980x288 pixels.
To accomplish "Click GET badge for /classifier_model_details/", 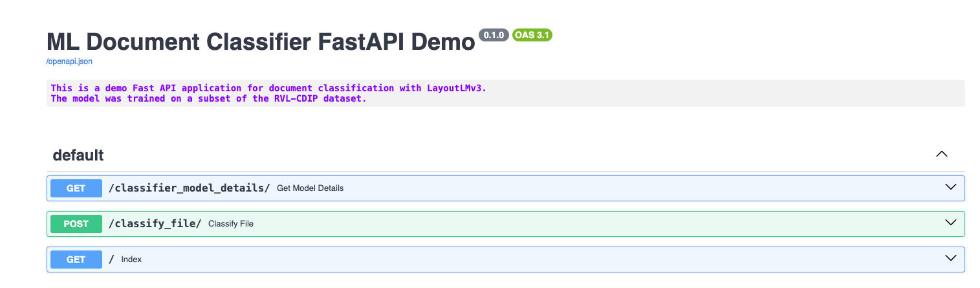I will (76, 188).
